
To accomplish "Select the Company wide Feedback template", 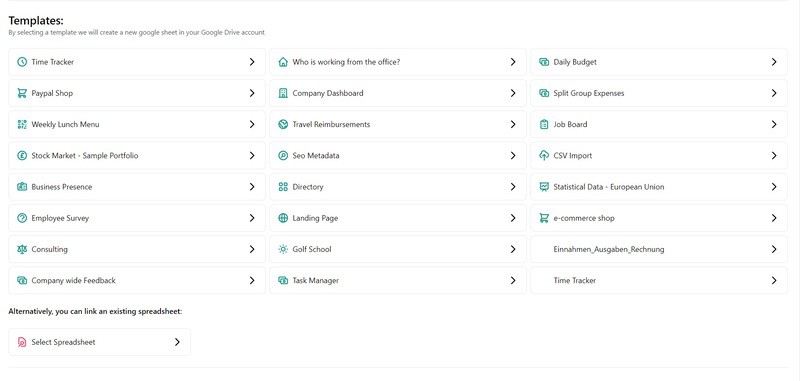I will pos(137,281).
